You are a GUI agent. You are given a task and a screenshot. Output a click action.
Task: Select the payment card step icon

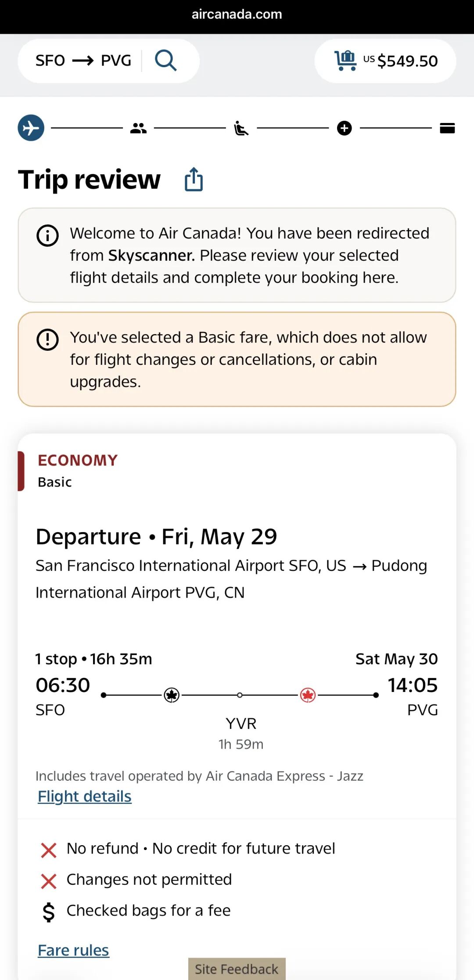pos(447,128)
